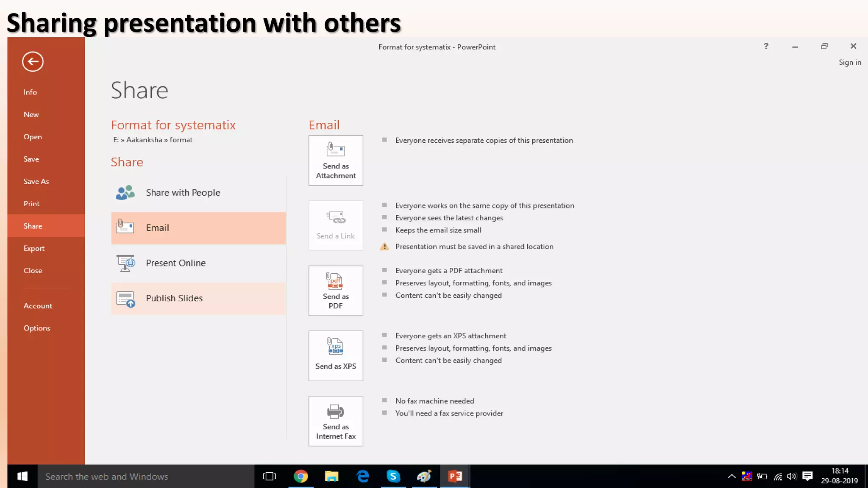Click text 'Everyone gets a PDF attachment'
This screenshot has width=868, height=488.
click(449, 271)
